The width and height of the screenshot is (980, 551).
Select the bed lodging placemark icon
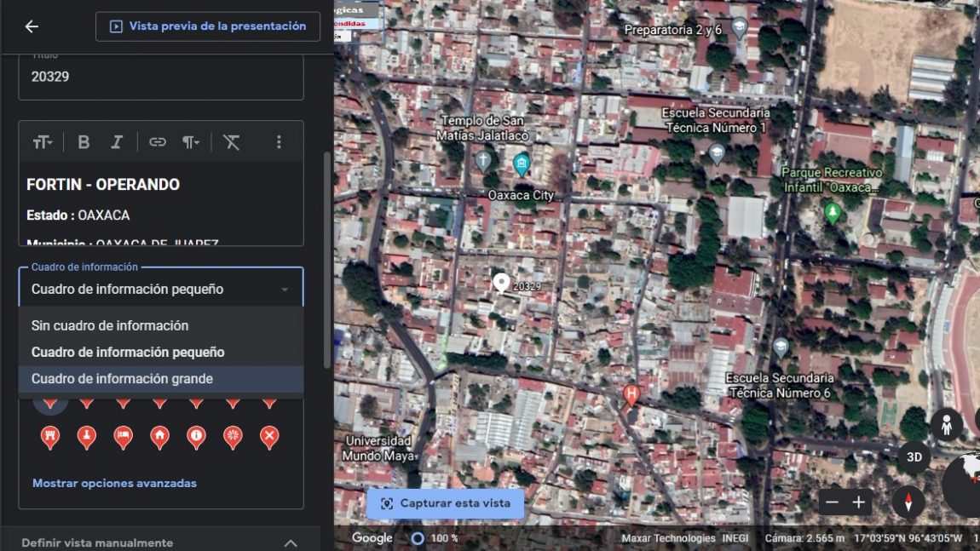coord(123,437)
